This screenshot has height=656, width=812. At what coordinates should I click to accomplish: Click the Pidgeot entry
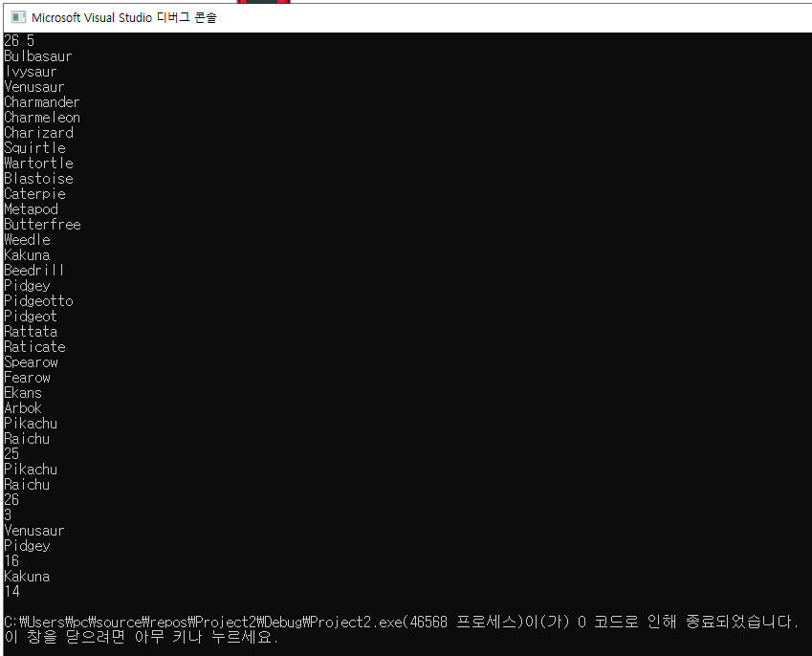click(31, 317)
